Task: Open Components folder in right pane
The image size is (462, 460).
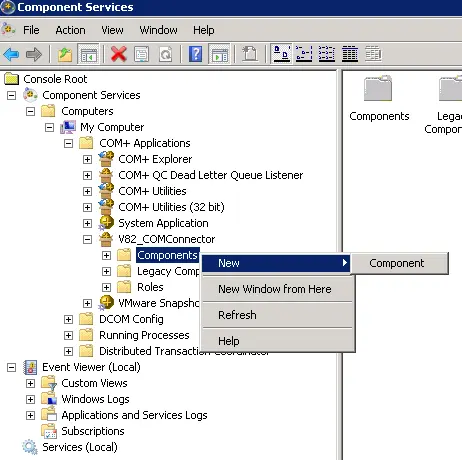Action: (x=379, y=99)
